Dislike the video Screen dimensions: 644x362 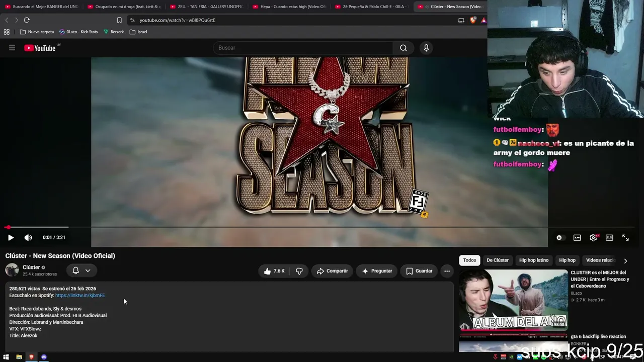click(x=299, y=271)
